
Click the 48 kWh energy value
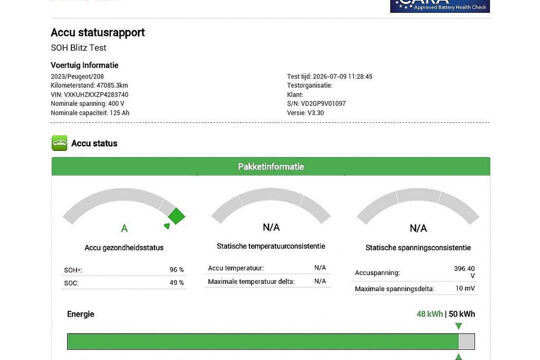coord(429,314)
